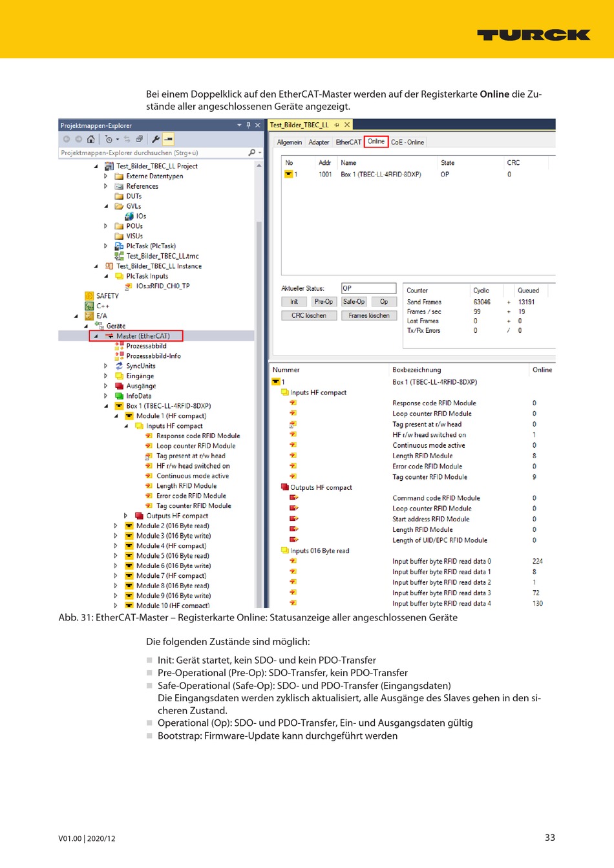
Task: Click the SAFETY node icon
Action: [x=89, y=296]
